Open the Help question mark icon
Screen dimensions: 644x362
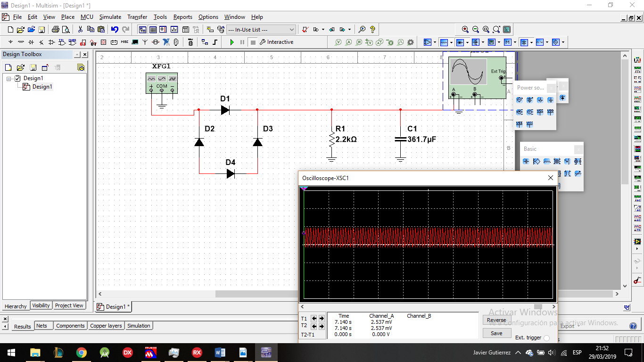pyautogui.click(x=372, y=29)
